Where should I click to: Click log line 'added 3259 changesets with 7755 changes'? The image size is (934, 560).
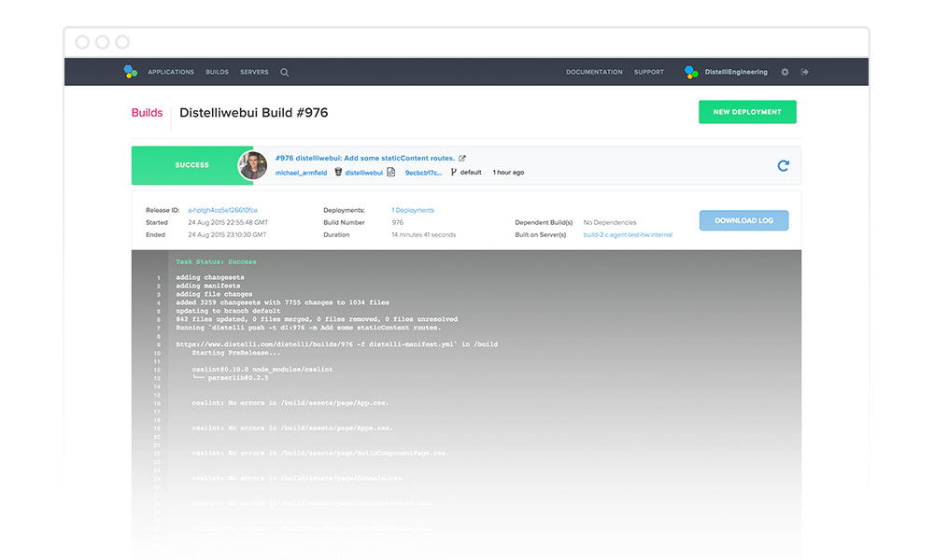click(282, 302)
